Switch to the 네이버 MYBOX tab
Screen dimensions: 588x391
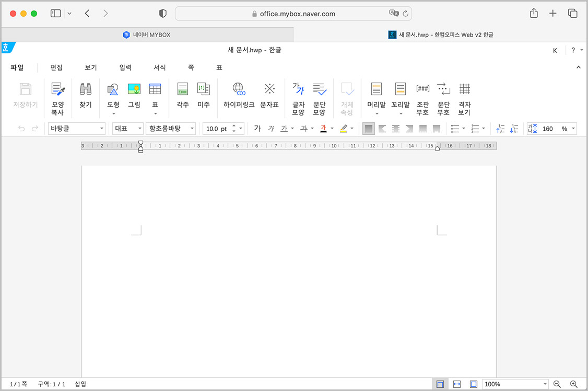click(147, 34)
